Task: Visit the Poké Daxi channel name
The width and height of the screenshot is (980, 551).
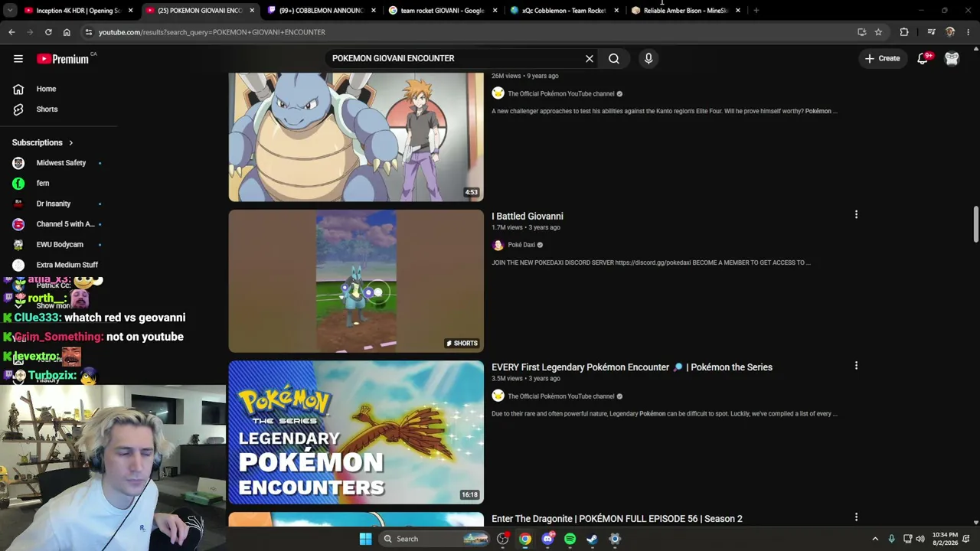Action: click(x=521, y=245)
